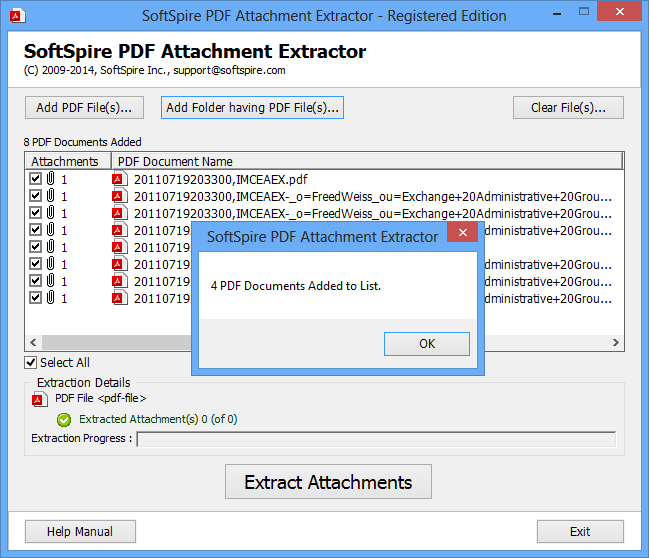Viewport: 649px width, 558px height.
Task: Click the paperclip icon in the sixth list row
Action: click(50, 263)
